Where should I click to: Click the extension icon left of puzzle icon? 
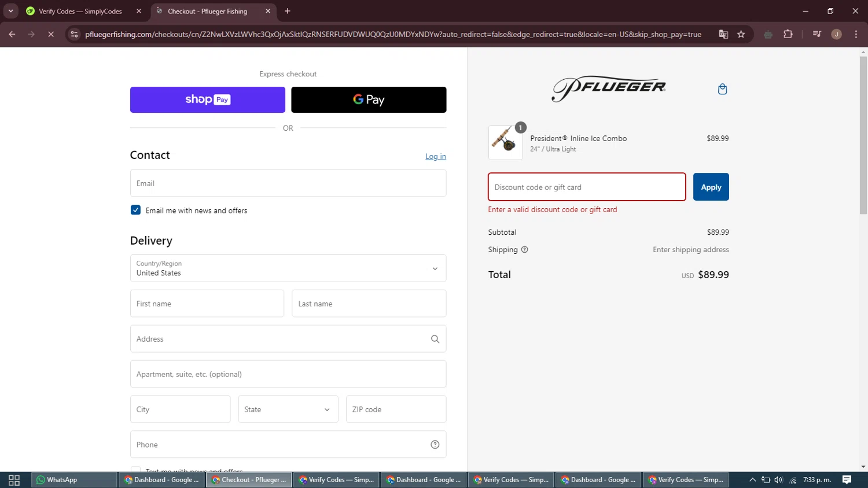click(x=768, y=34)
